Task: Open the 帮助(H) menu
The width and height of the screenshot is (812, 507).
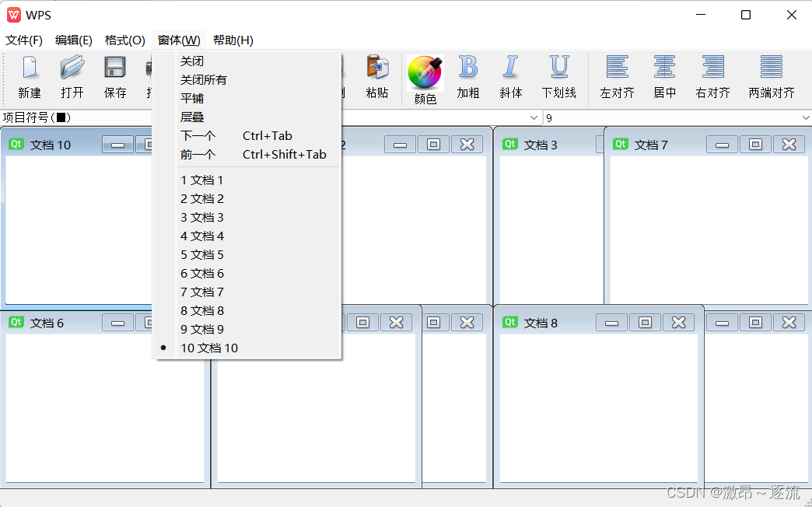Action: (x=232, y=40)
